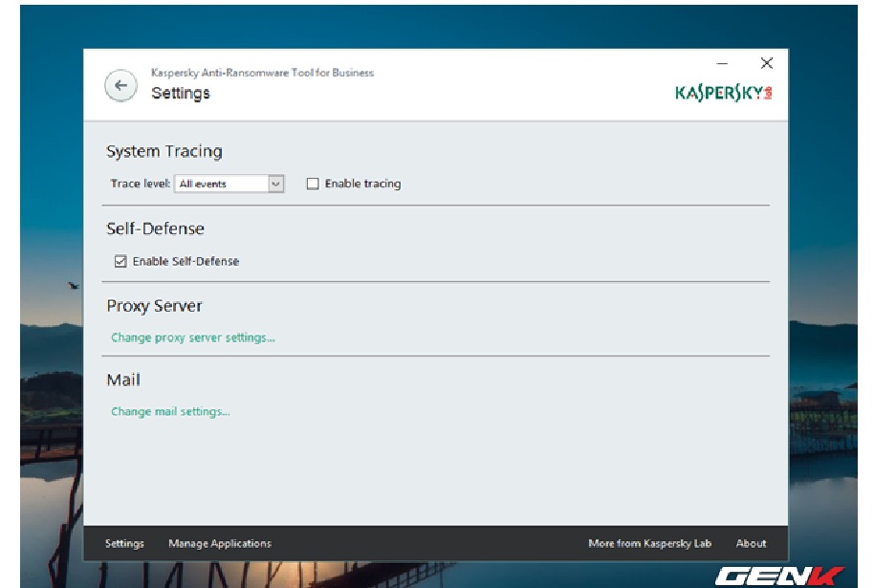Viewport: 874px width, 588px height.
Task: Click the Trace level label
Action: 140,184
